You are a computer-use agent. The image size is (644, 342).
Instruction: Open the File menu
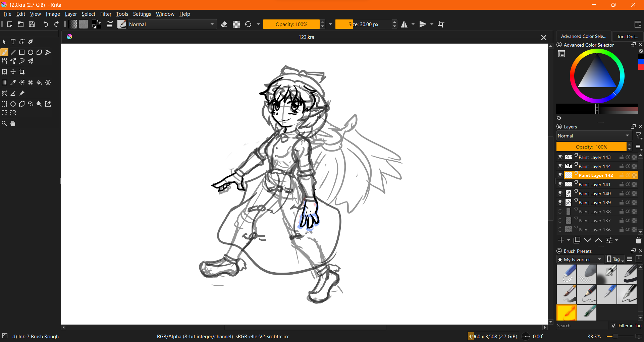7,14
